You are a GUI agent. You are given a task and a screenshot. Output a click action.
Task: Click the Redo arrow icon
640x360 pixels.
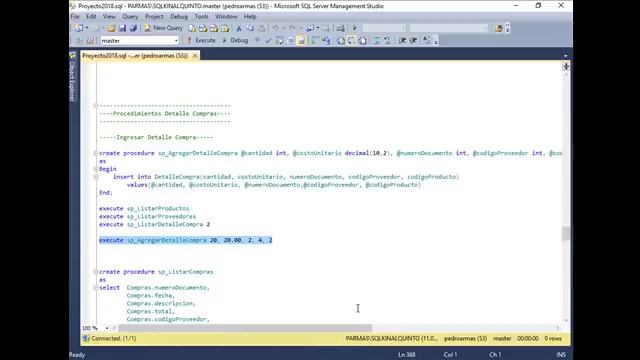[292, 28]
